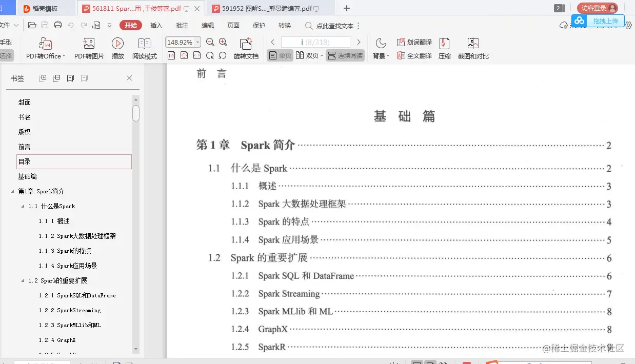Expand all bookmarks icon
The width and height of the screenshot is (635, 364).
43,78
